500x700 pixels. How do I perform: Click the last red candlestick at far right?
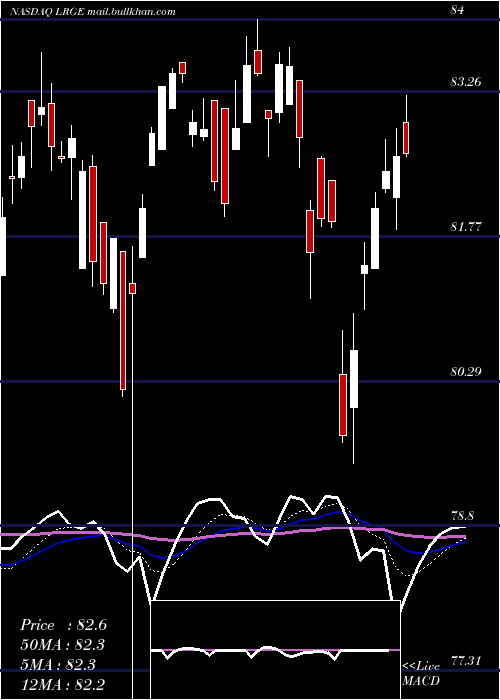(406, 138)
